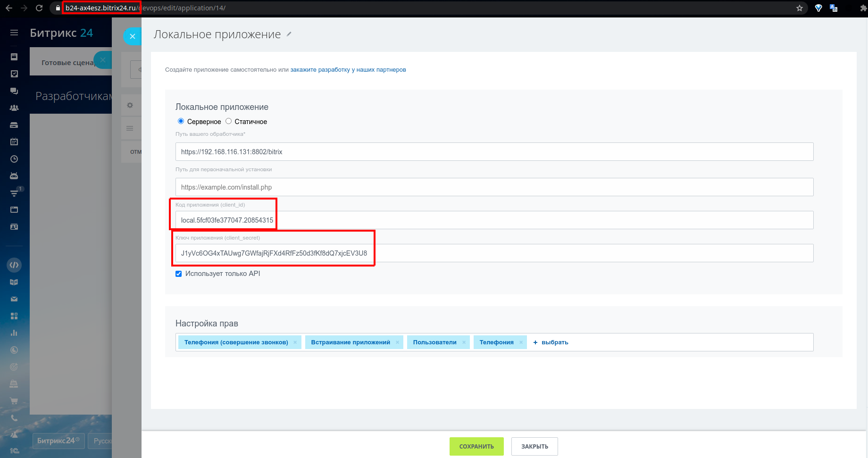The image size is (868, 458).
Task: Toggle the Использует только API checkbox
Action: click(179, 274)
